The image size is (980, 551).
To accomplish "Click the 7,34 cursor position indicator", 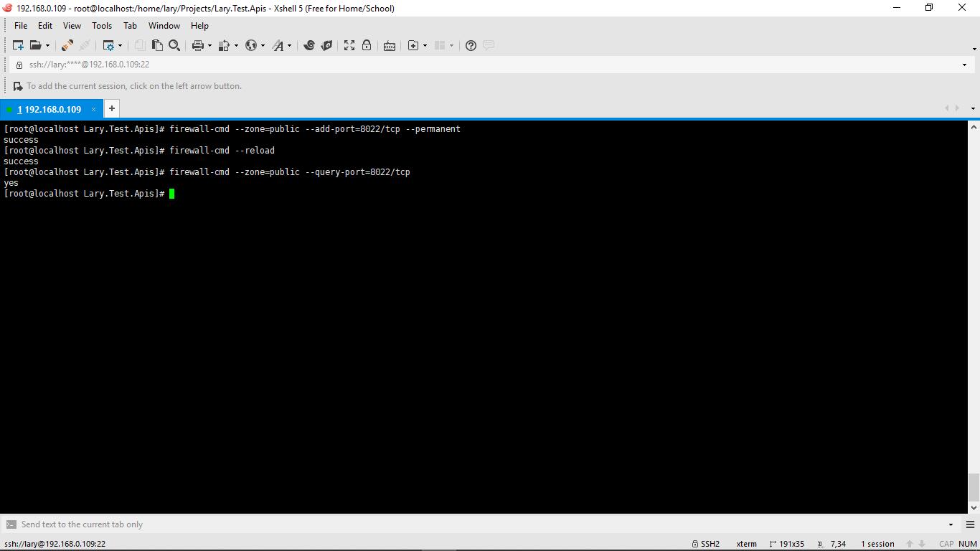I will [x=831, y=544].
